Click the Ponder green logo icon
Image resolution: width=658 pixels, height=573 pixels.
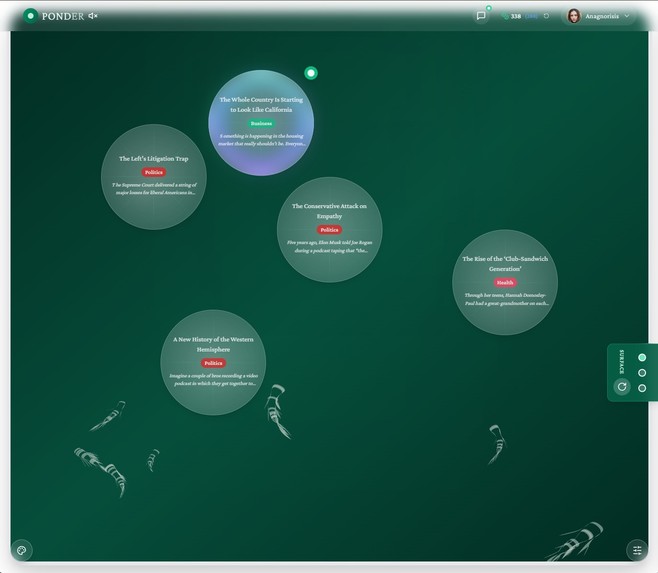tap(30, 16)
